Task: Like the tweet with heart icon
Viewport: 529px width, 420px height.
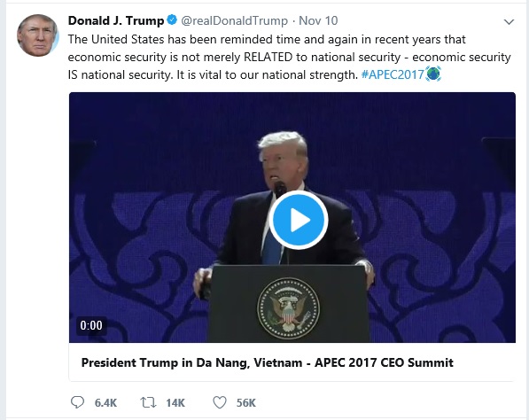Action: pyautogui.click(x=220, y=402)
